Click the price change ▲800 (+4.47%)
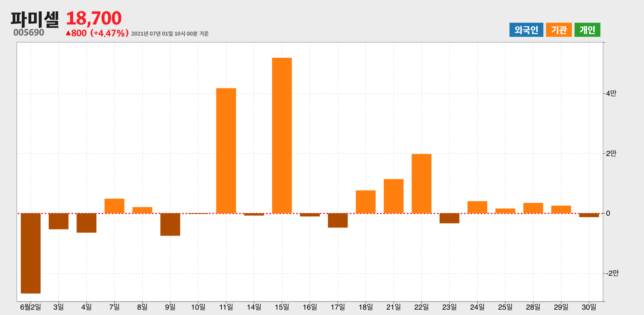The height and width of the screenshot is (315, 644). point(97,33)
